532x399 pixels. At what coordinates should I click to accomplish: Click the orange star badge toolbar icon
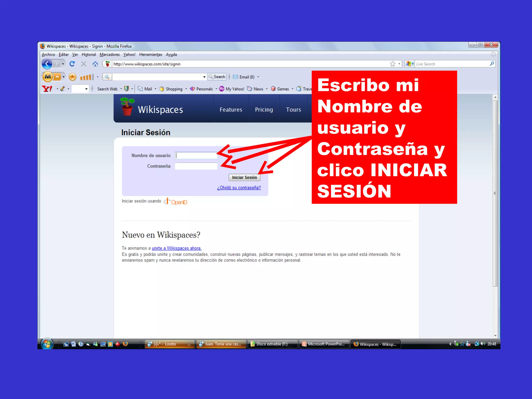[72, 77]
